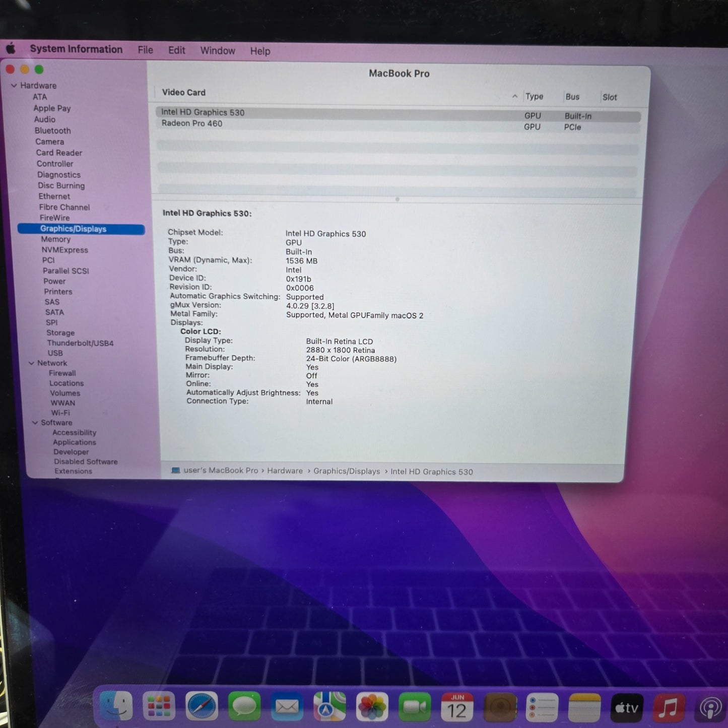Open Safari from the Dock
The width and height of the screenshot is (728, 728).
pos(202,706)
